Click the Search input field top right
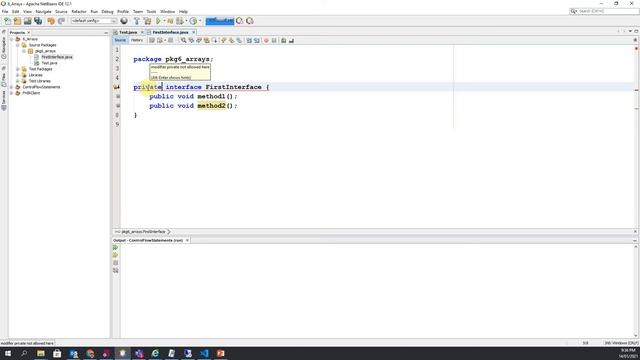Image resolution: width=640 pixels, height=360 pixels. point(604,11)
